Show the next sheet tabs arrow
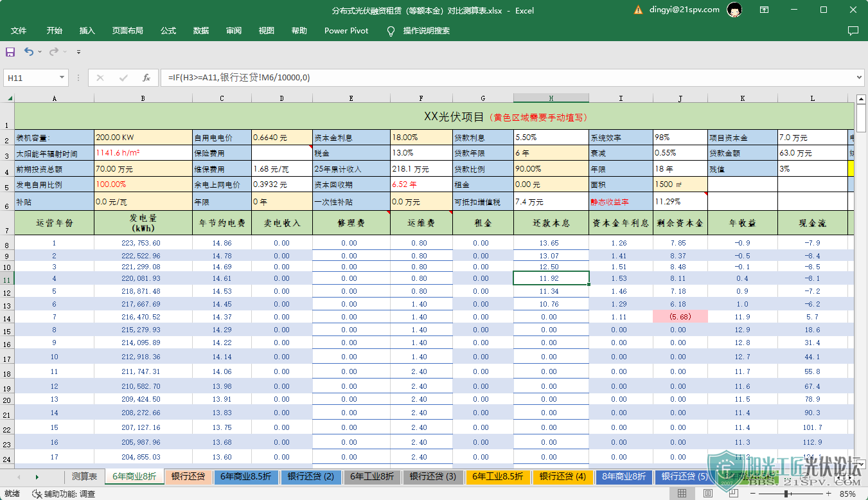868x500 pixels. (x=37, y=477)
